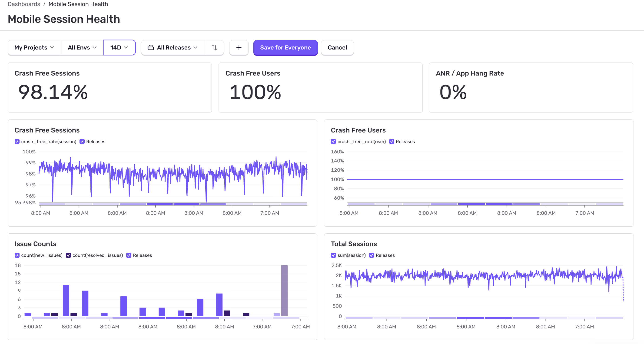Cancel the dashboard edits
This screenshot has height=344, width=644.
click(x=337, y=47)
